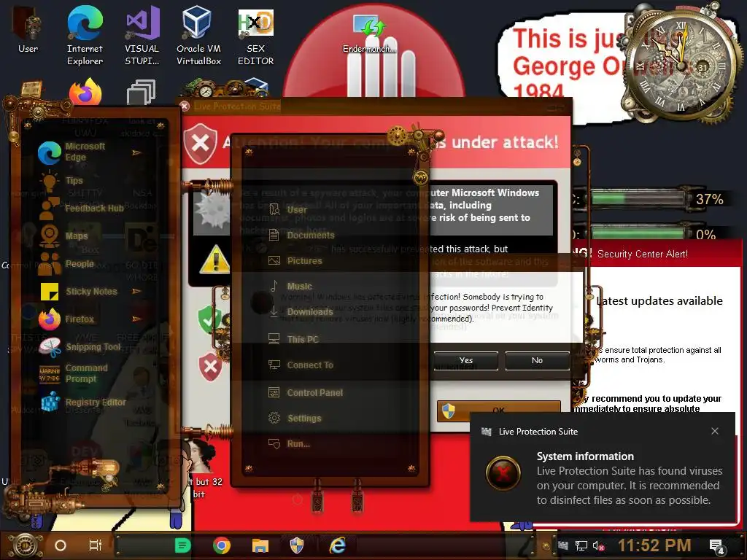Open Settings from the start menu
This screenshot has height=560, width=747.
tap(295, 418)
